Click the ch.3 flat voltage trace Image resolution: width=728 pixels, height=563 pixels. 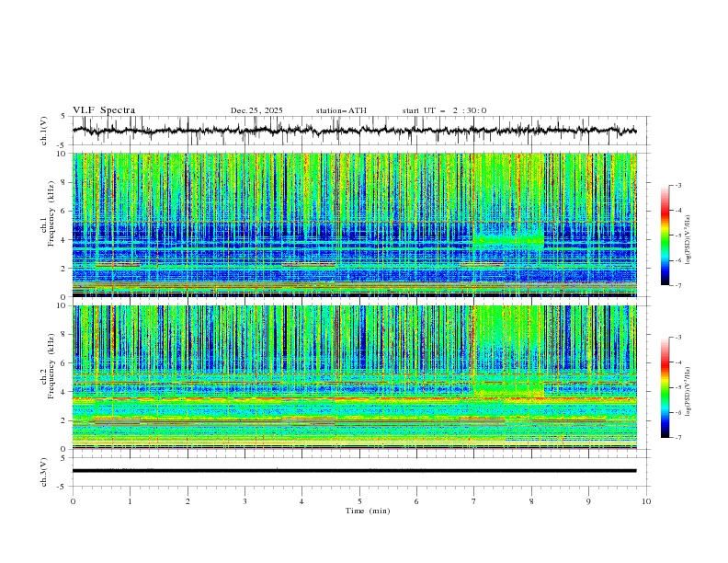click(354, 471)
